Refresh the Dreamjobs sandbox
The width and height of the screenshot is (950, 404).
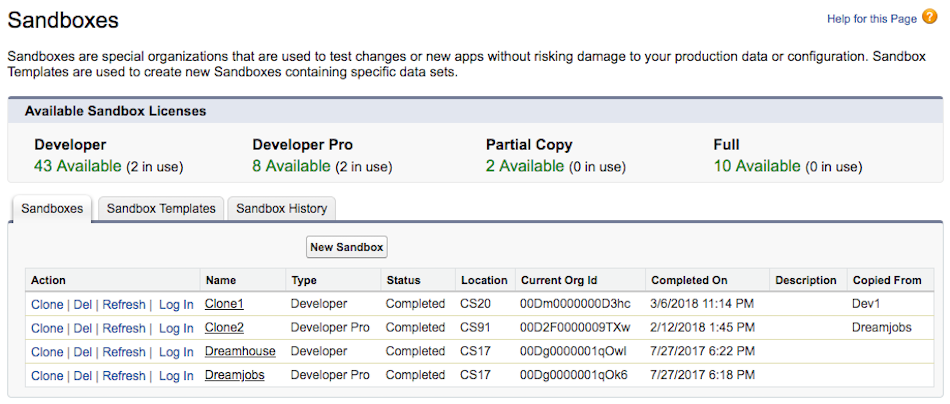click(x=124, y=376)
